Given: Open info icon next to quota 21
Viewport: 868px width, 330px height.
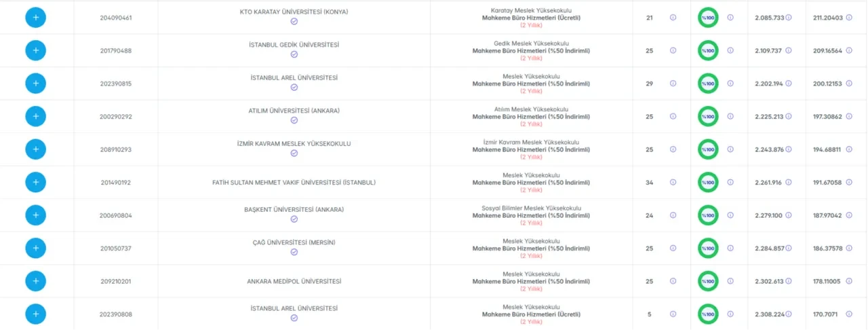Looking at the screenshot, I should pyautogui.click(x=673, y=18).
